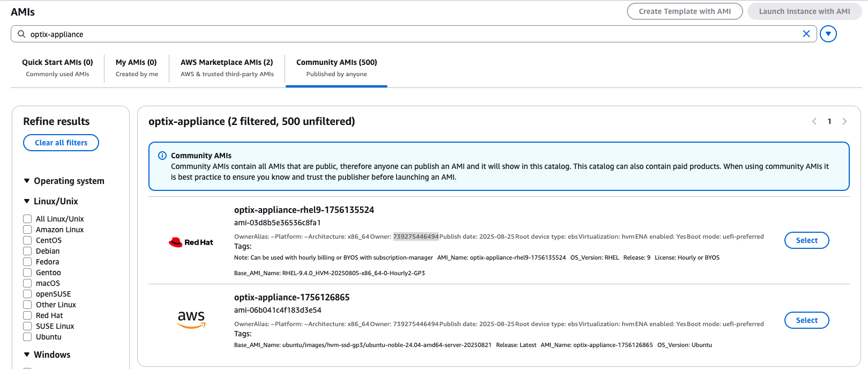Click AMI ID ami-06b041c4f183d3e54
The width and height of the screenshot is (868, 369).
tap(278, 310)
